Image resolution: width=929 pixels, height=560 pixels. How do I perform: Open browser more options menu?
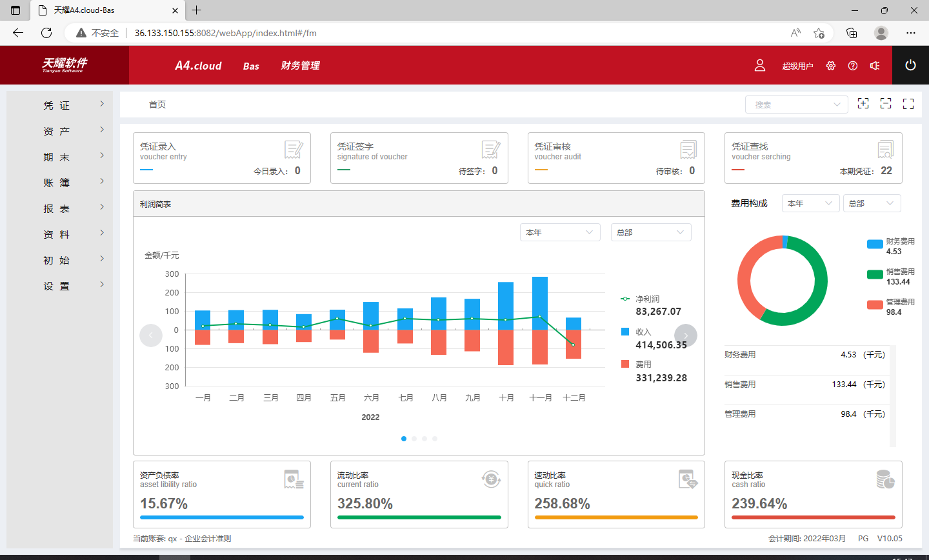tap(911, 33)
